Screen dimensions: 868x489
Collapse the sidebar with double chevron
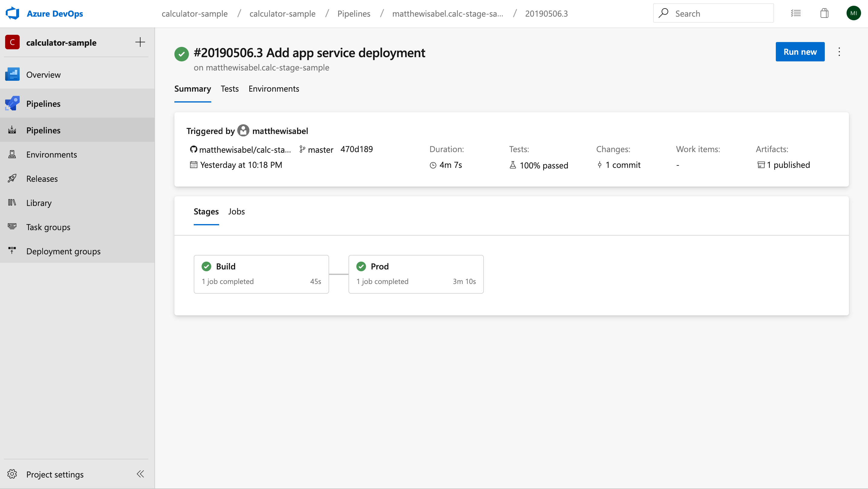click(x=140, y=474)
